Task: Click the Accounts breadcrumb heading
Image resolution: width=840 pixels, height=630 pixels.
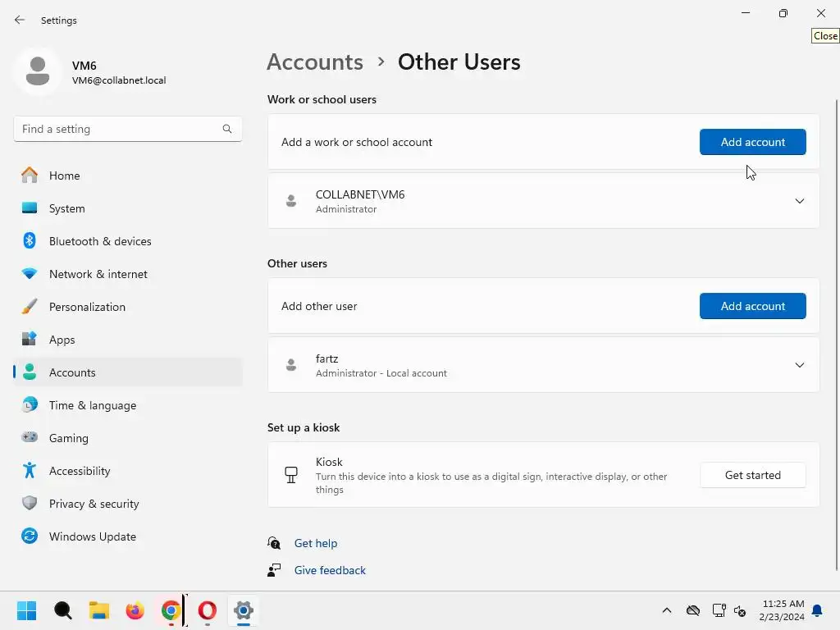Action: pyautogui.click(x=315, y=62)
